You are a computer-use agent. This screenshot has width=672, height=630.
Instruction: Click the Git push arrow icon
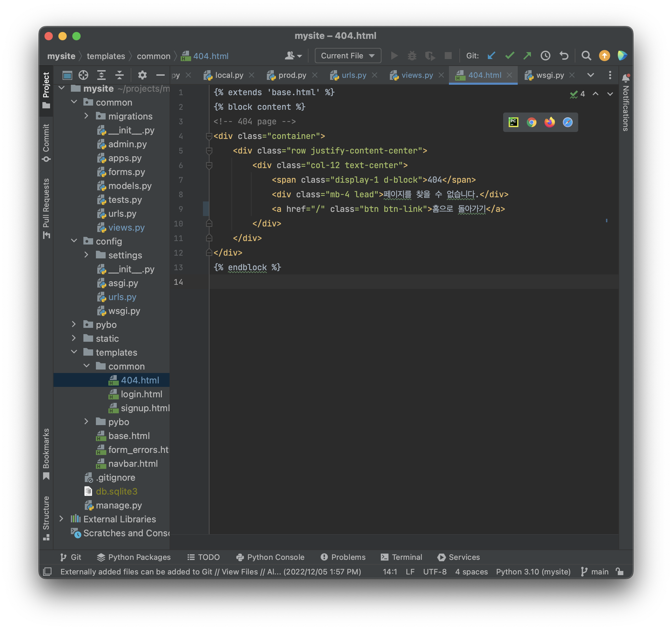(527, 56)
